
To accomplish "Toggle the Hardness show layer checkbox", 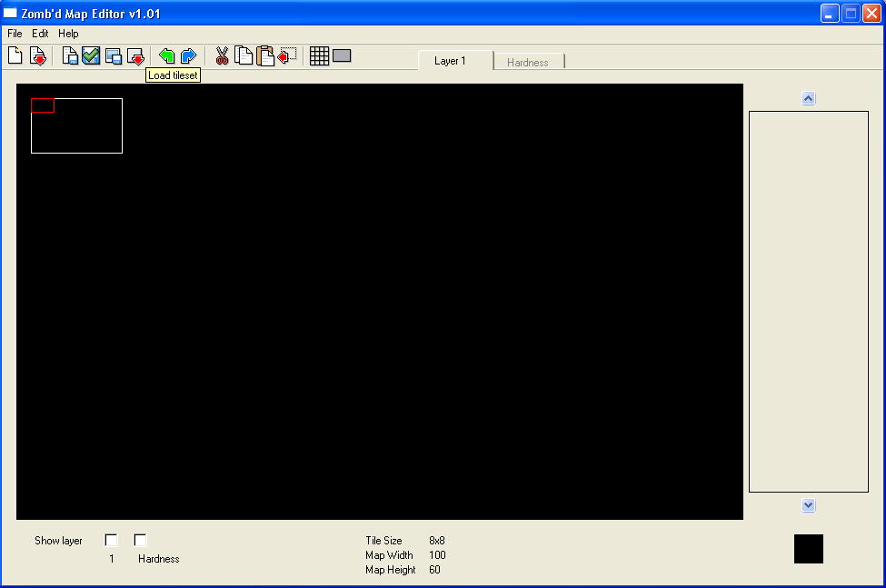I will (140, 540).
